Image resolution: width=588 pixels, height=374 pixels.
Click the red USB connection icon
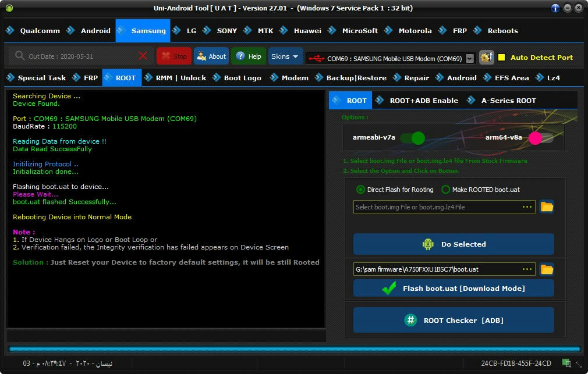tap(316, 59)
